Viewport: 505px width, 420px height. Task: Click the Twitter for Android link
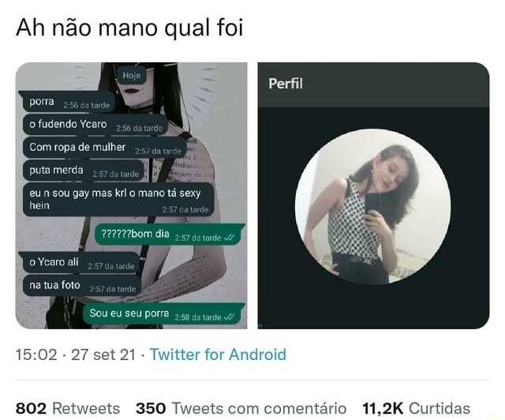pyautogui.click(x=218, y=354)
